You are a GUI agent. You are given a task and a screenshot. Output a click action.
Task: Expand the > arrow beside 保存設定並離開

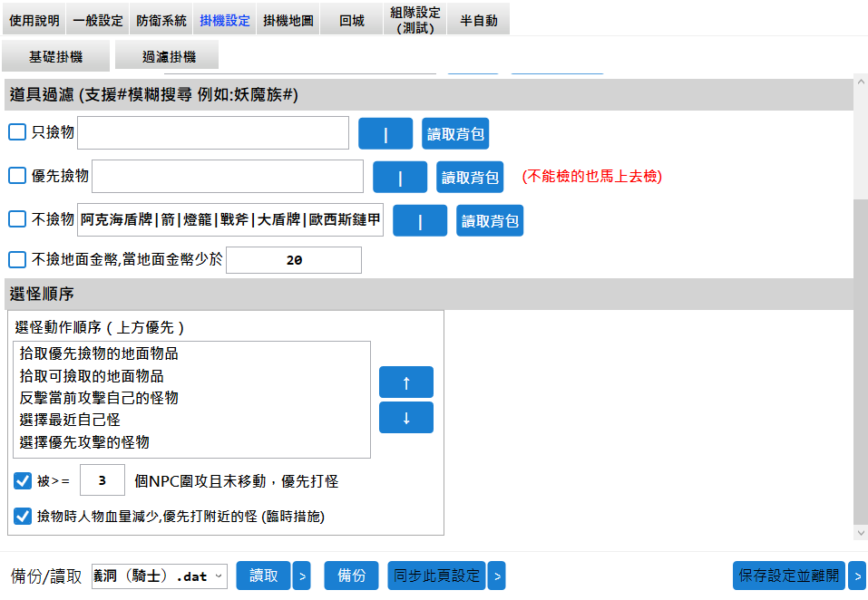pos(857,576)
